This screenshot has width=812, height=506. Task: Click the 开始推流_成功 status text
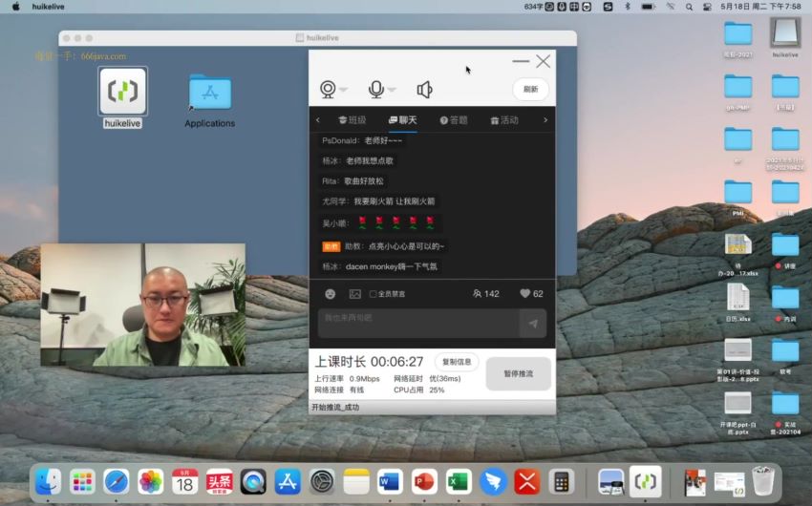pyautogui.click(x=335, y=407)
